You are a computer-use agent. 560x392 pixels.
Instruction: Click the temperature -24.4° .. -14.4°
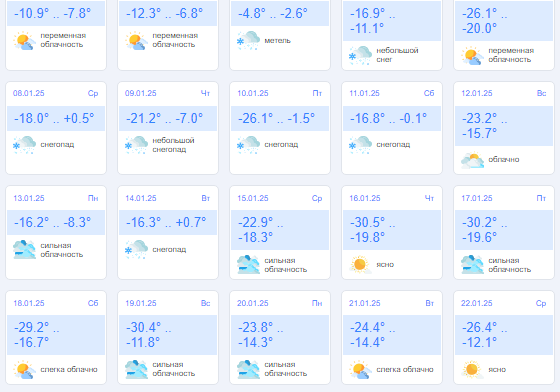pos(372,335)
